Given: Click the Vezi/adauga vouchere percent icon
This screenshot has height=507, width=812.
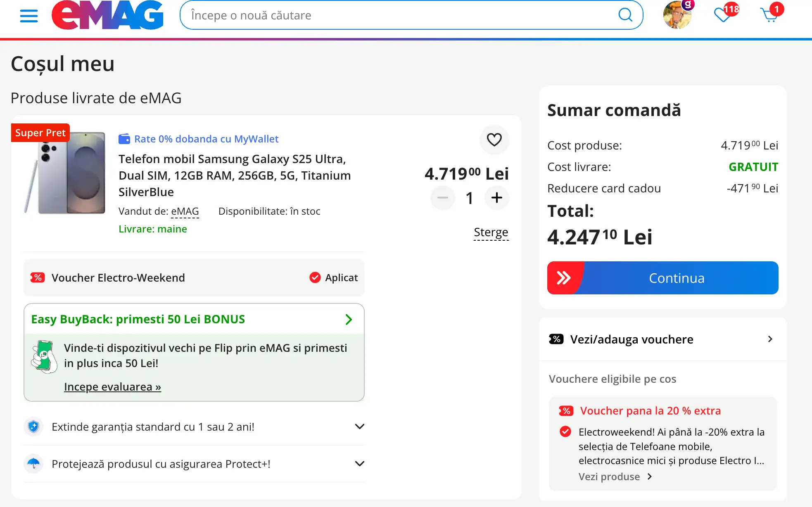Looking at the screenshot, I should click(x=556, y=339).
